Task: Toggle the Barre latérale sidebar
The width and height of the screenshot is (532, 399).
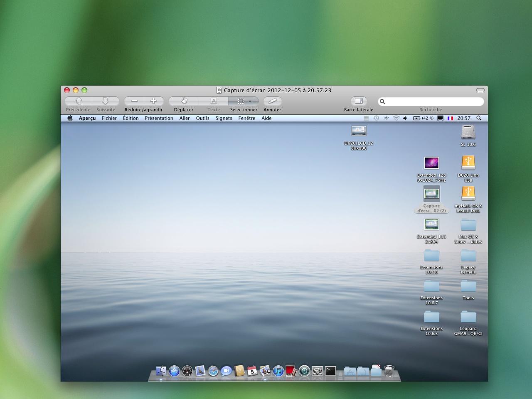Action: pyautogui.click(x=359, y=101)
